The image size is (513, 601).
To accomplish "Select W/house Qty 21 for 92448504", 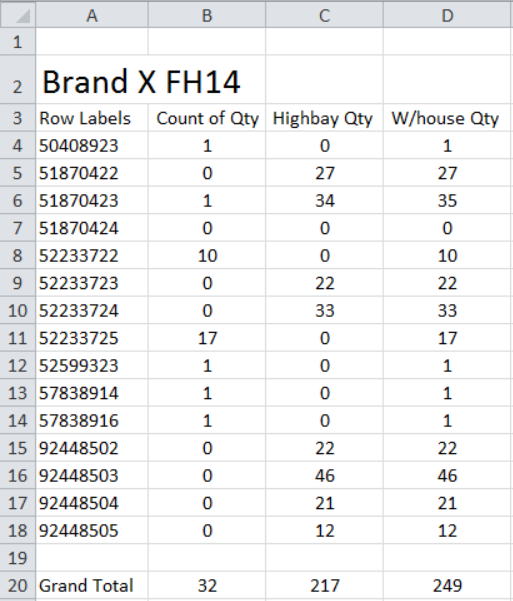I will coord(447,503).
